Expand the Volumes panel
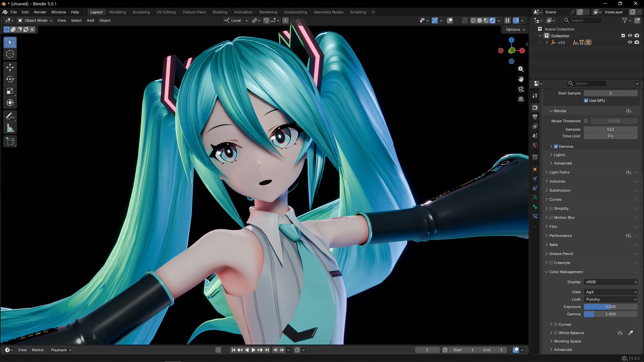Viewport: 644px width, 362px height. point(592,181)
